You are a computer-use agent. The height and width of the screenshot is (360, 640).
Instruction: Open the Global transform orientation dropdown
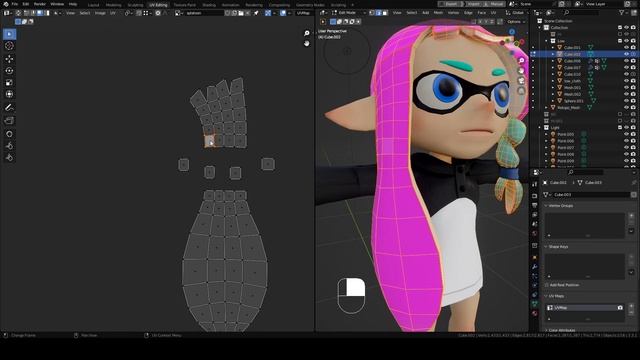coord(516,13)
